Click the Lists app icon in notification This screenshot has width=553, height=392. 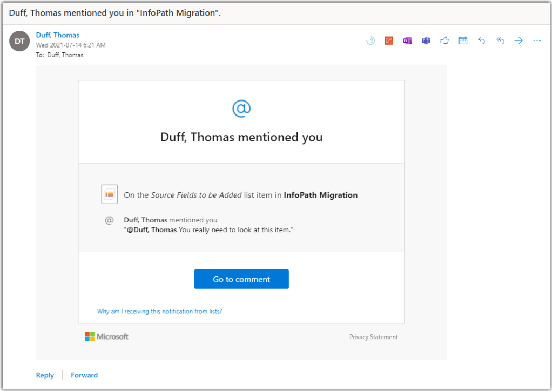110,194
